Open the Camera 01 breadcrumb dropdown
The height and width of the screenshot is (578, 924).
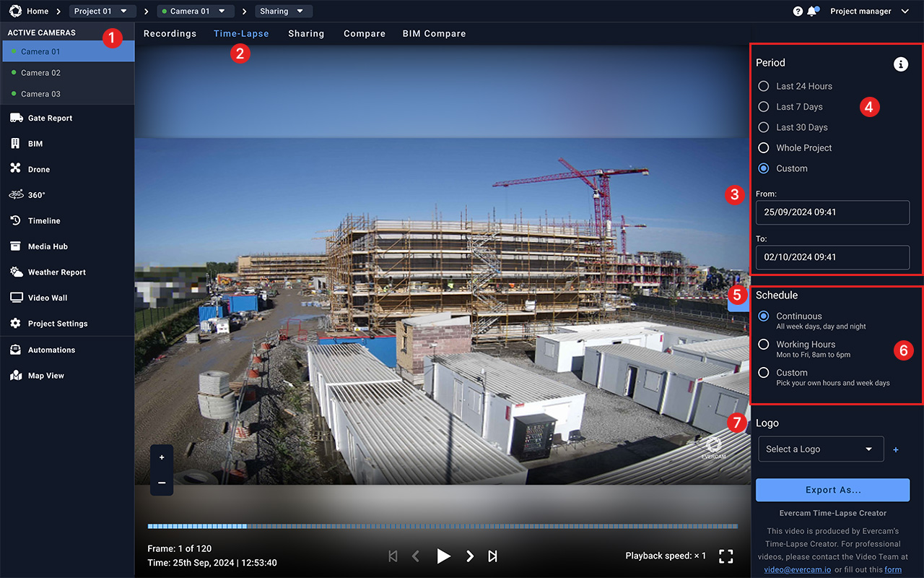195,11
